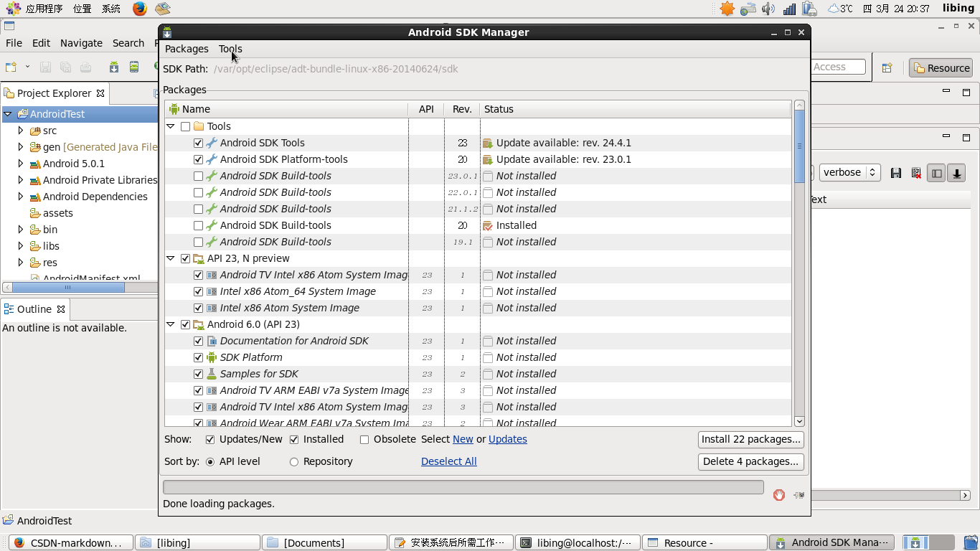Switch to the terminal window in taskbar

click(577, 543)
